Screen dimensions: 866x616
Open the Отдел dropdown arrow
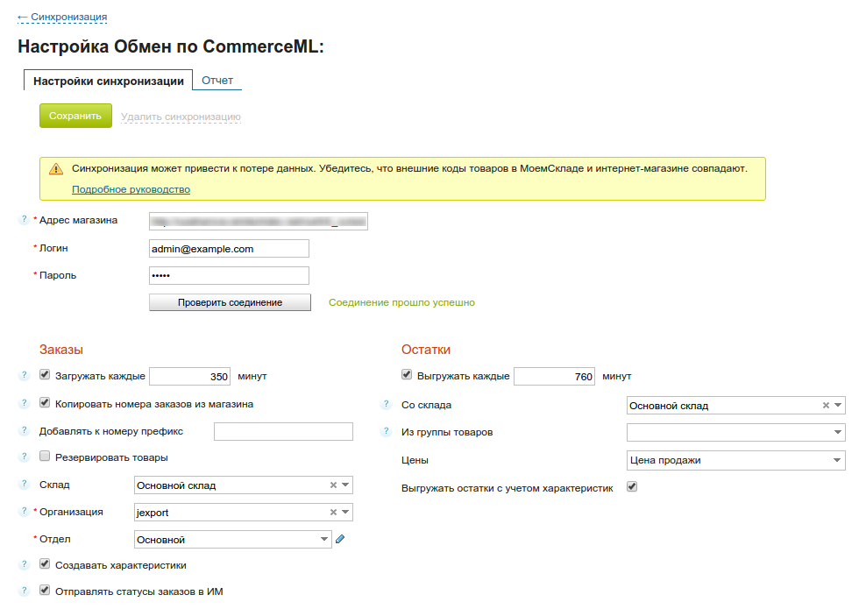(325, 540)
